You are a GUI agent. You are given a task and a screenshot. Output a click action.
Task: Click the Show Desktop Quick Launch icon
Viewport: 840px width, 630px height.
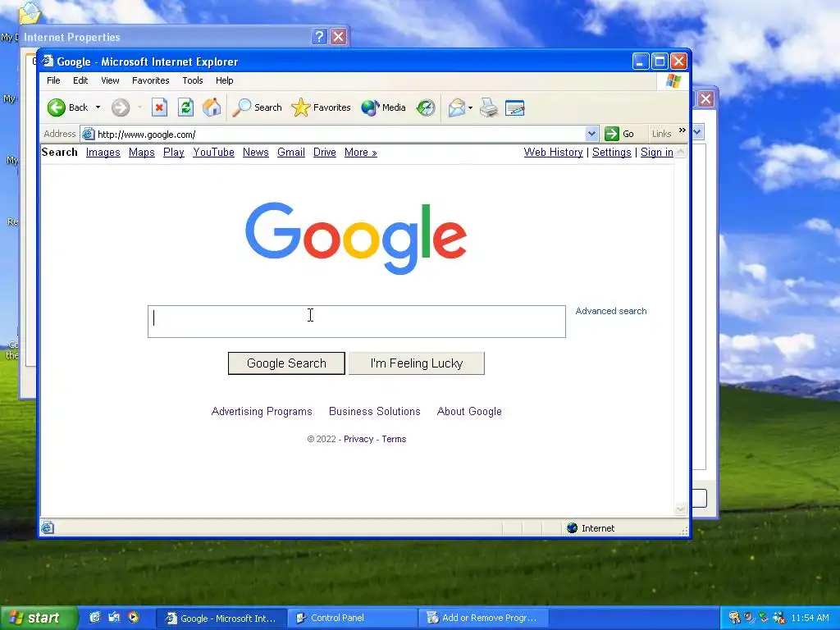(114, 618)
